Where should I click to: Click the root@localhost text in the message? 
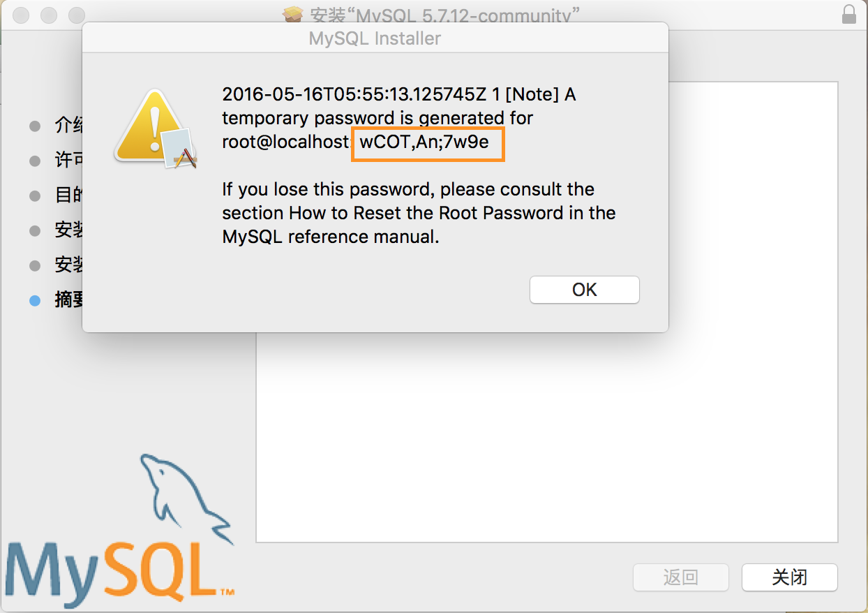(x=285, y=142)
